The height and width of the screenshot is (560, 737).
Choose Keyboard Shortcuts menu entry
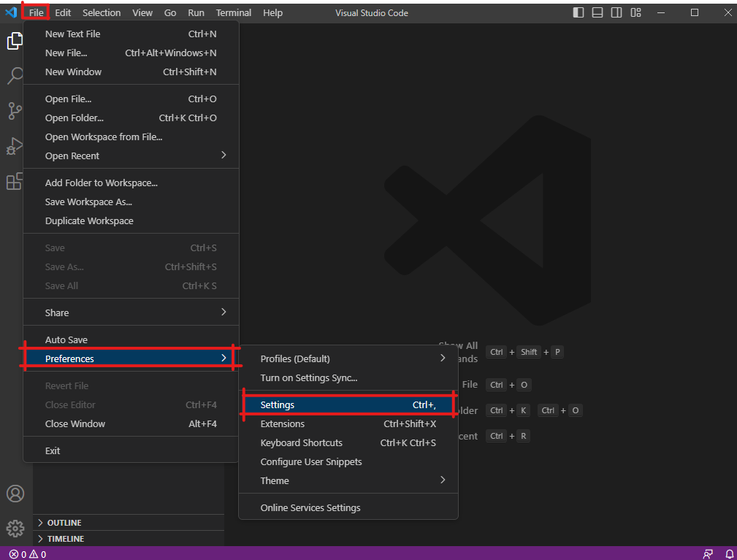point(301,442)
